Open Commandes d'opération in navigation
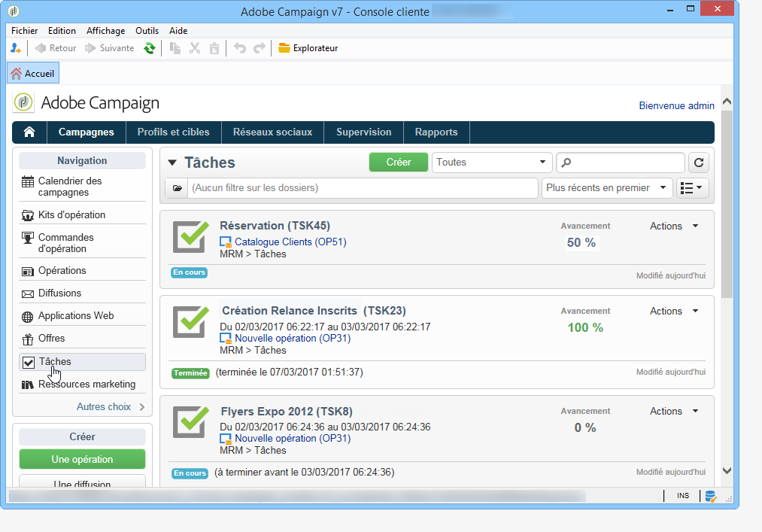Viewport: 762px width, 532px height. coord(82,243)
